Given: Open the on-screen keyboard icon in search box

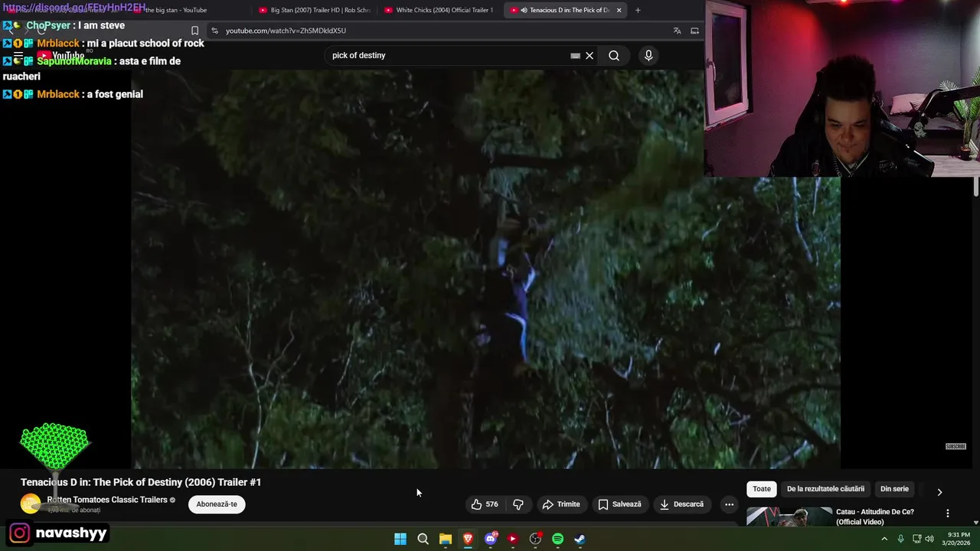Looking at the screenshot, I should coord(575,55).
